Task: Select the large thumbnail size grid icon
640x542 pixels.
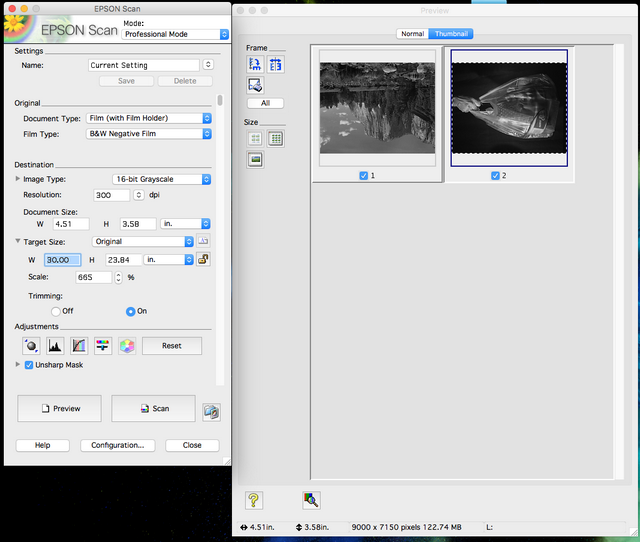Action: 276,139
